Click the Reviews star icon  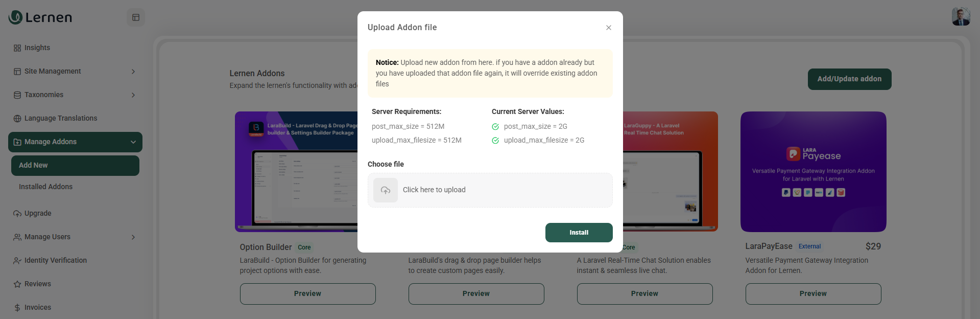(17, 284)
